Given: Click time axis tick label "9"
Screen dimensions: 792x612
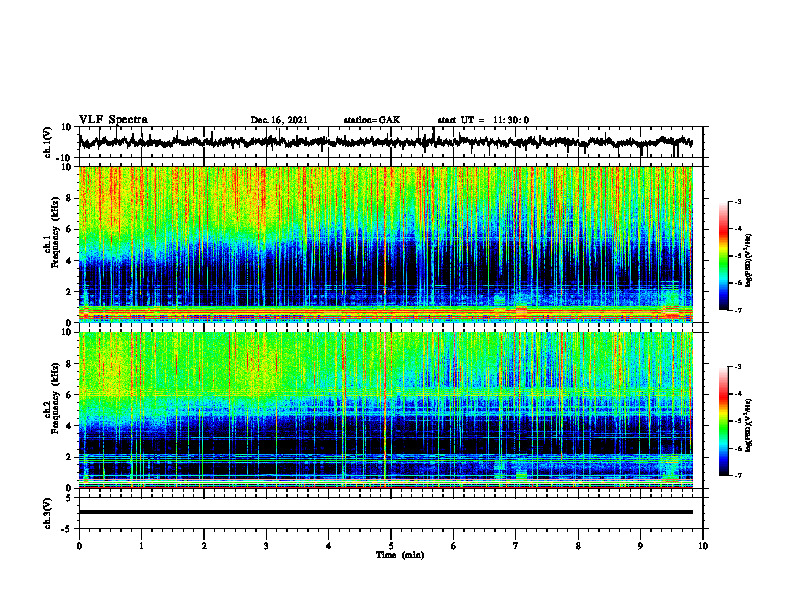Looking at the screenshot, I should 640,546.
